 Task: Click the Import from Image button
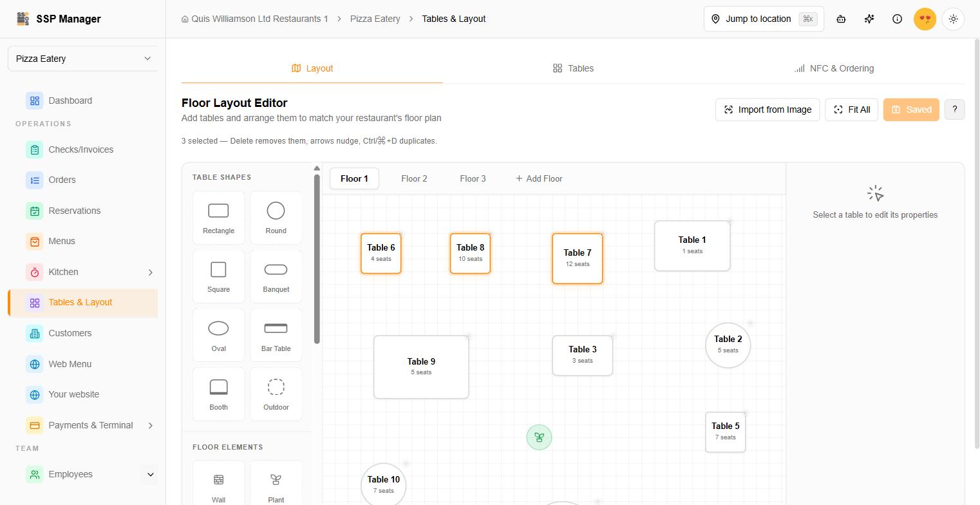768,110
